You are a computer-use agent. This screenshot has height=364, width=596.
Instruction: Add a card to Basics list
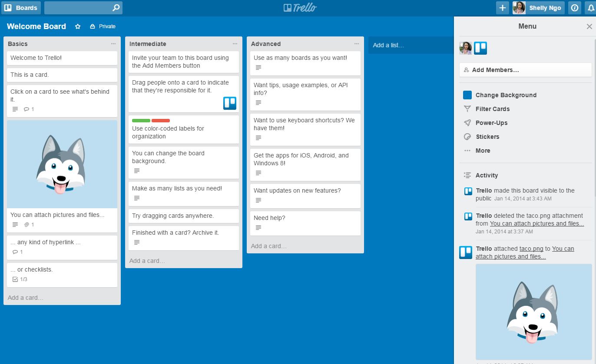[26, 298]
